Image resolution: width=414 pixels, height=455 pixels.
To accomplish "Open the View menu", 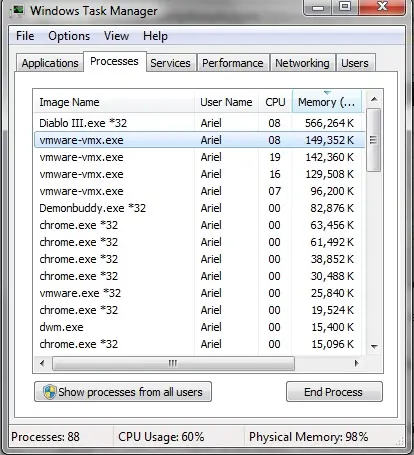I will pos(116,36).
